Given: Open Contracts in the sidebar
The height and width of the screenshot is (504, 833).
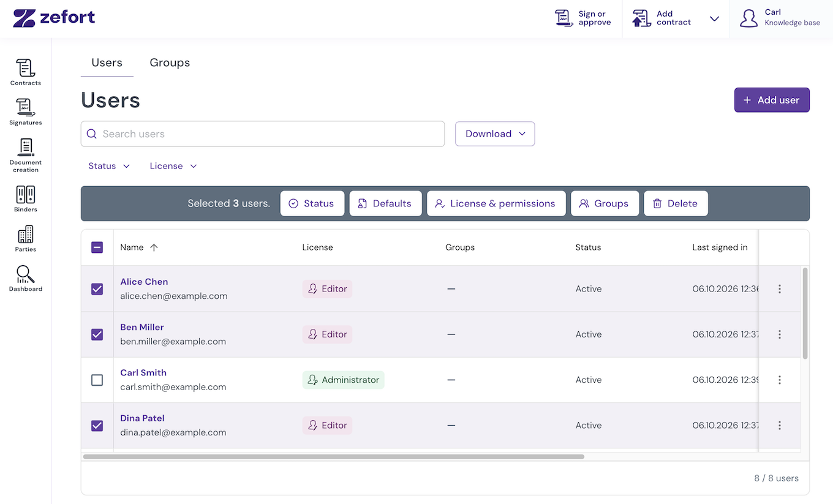Looking at the screenshot, I should (26, 72).
